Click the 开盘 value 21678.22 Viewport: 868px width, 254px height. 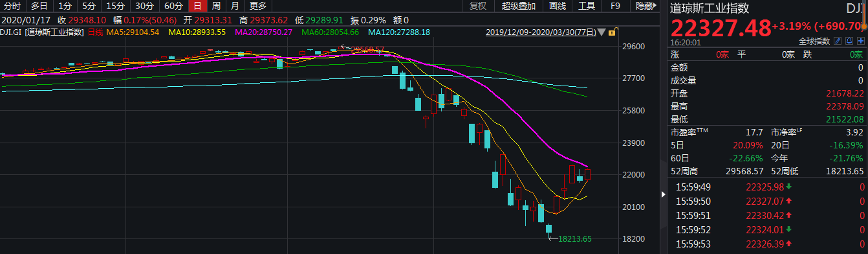point(845,93)
